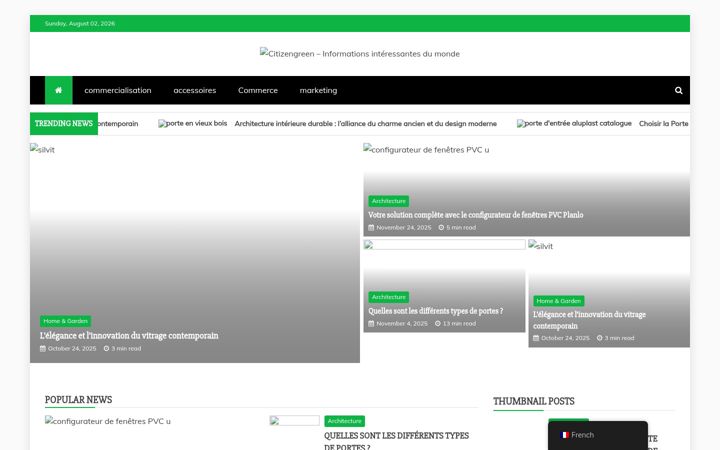Open QUELLES SONT LES DIFFÉRENTS TYPES popular headline

tap(396, 440)
